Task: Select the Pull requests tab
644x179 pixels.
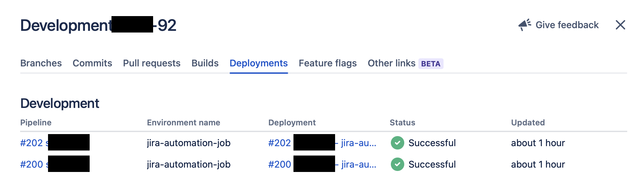Action: click(x=152, y=63)
